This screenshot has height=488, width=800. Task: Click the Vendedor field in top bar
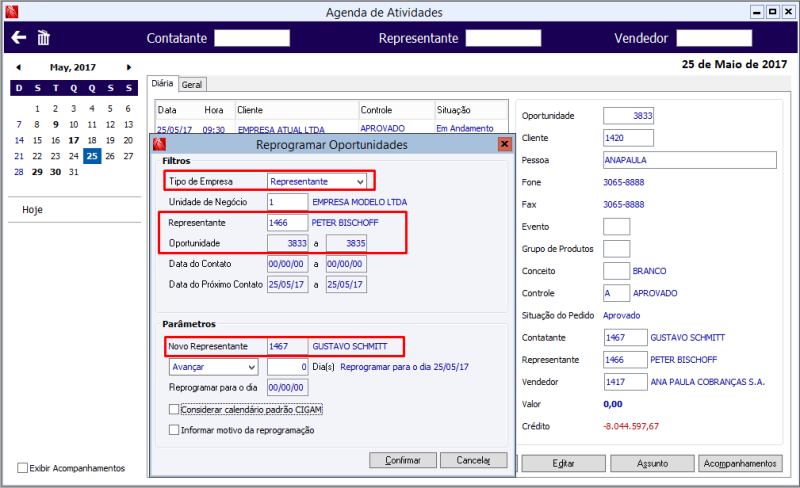[x=714, y=38]
